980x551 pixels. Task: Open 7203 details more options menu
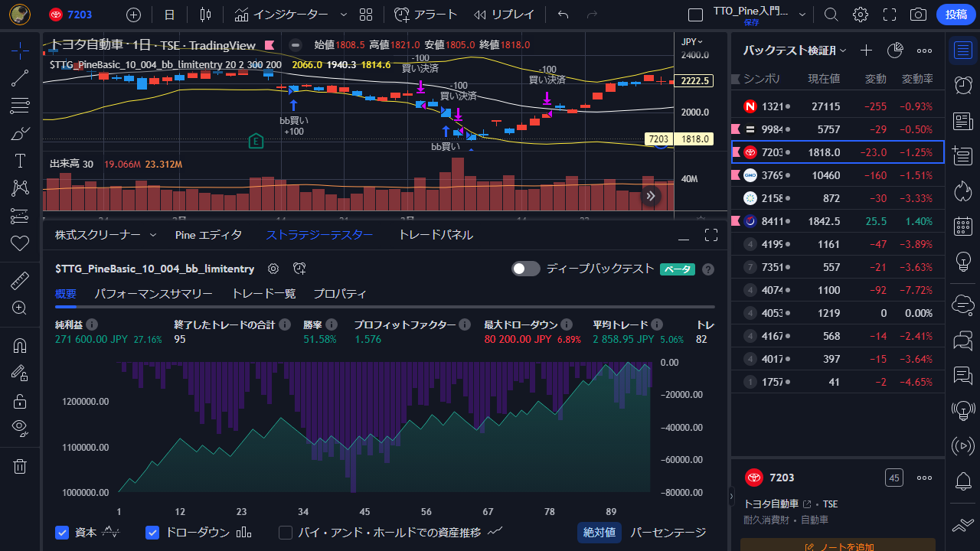tap(925, 478)
